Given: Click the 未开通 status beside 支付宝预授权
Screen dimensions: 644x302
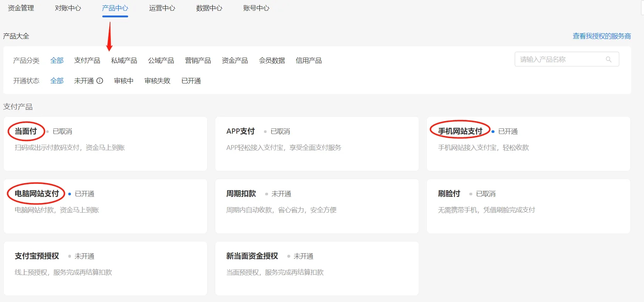Looking at the screenshot, I should pos(85,256).
